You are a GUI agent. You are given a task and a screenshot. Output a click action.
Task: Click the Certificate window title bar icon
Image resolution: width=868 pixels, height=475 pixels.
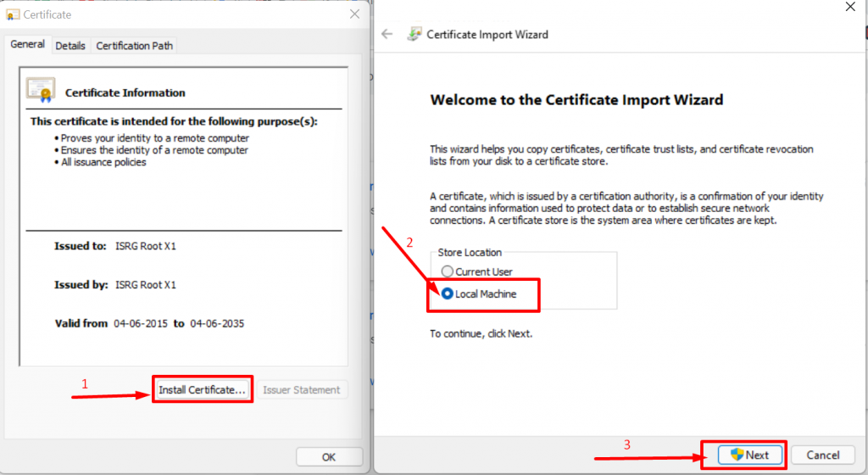[14, 14]
